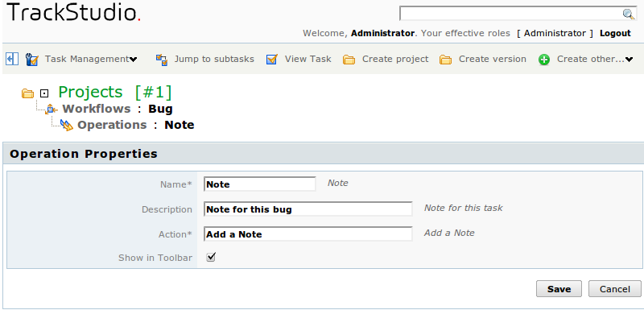Collapse the Projects tree box toggle
Viewport: 644px width, 310px height.
click(x=44, y=93)
